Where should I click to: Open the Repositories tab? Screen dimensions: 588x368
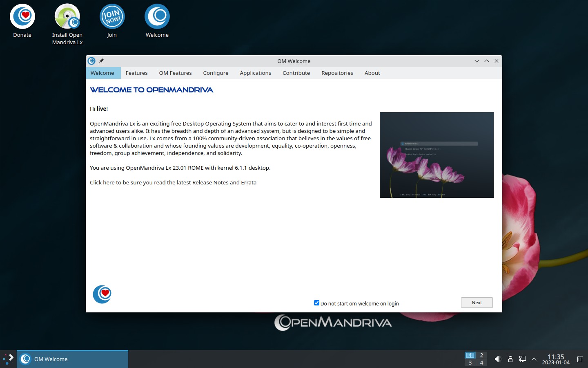coord(337,73)
